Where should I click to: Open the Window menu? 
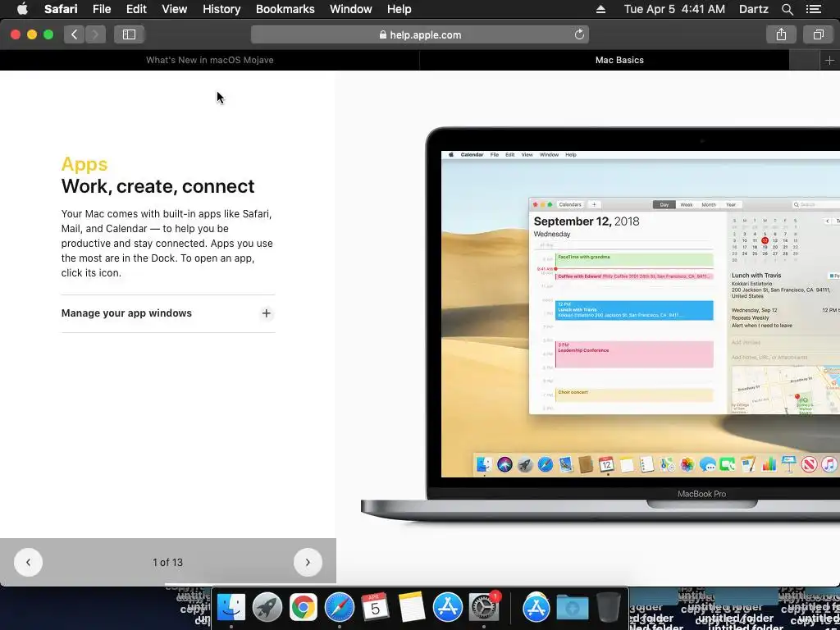coord(351,9)
